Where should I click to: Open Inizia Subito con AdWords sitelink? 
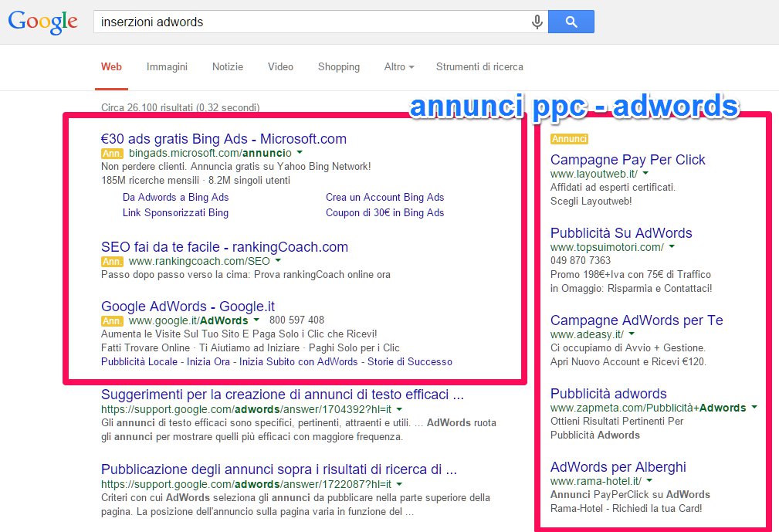299,361
